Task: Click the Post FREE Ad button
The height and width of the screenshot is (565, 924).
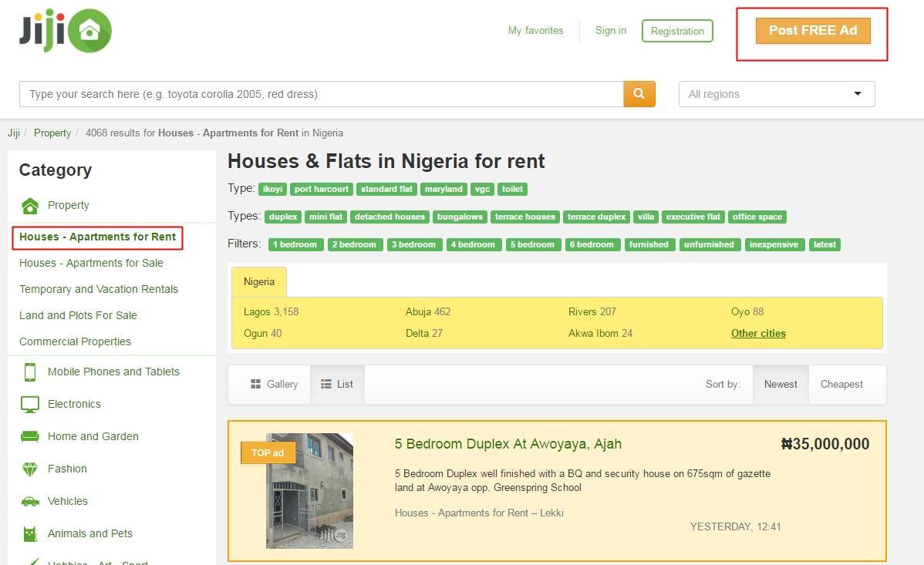Action: click(x=813, y=31)
